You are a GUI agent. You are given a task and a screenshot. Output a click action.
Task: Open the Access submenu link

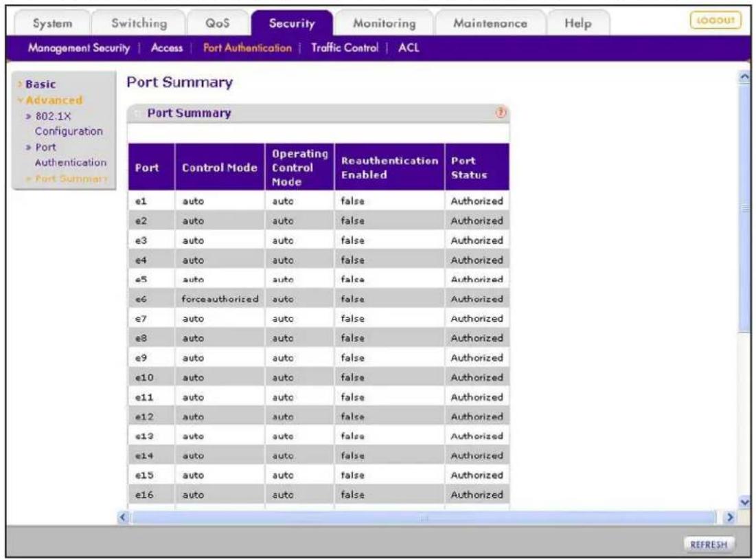[x=167, y=47]
